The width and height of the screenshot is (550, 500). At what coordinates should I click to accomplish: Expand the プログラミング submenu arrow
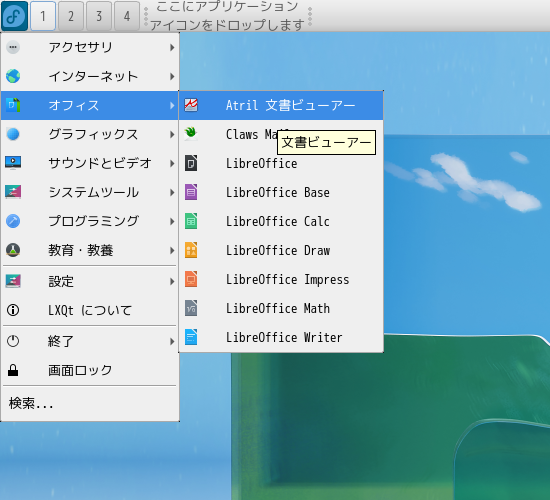point(172,221)
